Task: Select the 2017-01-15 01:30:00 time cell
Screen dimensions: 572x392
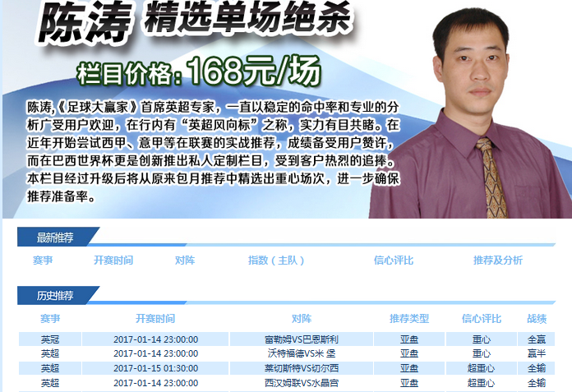Action: 156,368
